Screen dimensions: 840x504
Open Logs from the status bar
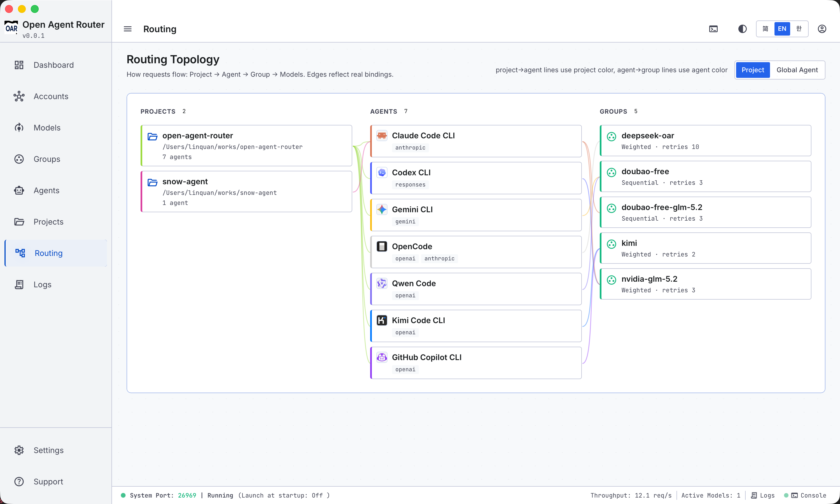click(763, 496)
